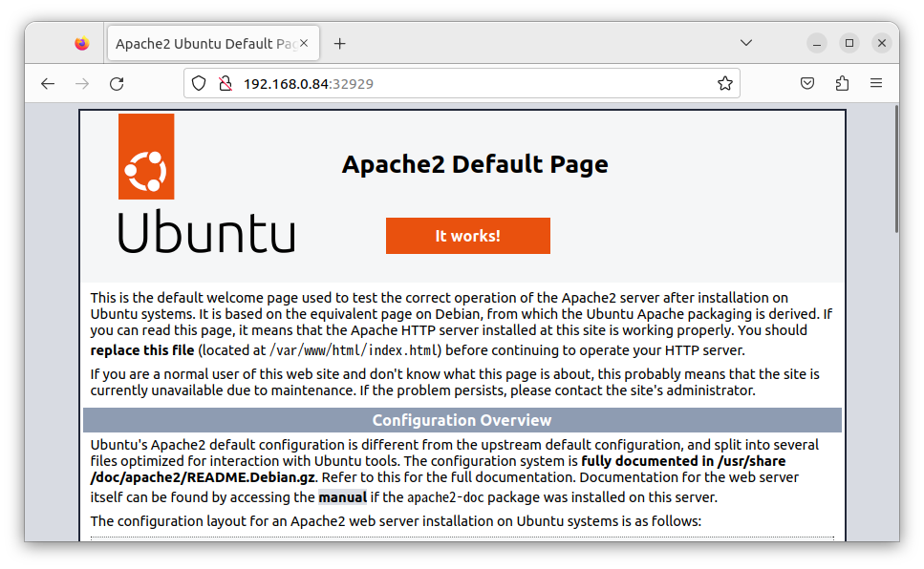Image resolution: width=924 pixels, height=569 pixels.
Task: Minimize the Firefox window
Action: tap(817, 43)
